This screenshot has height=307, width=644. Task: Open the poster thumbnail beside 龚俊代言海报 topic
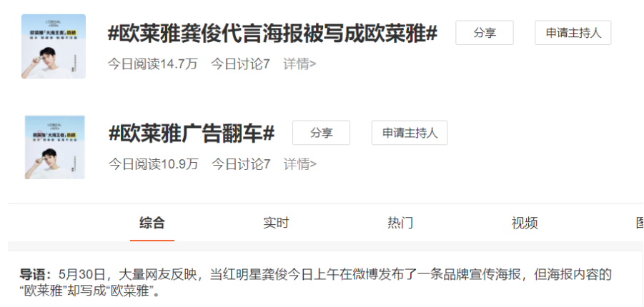[x=54, y=46]
